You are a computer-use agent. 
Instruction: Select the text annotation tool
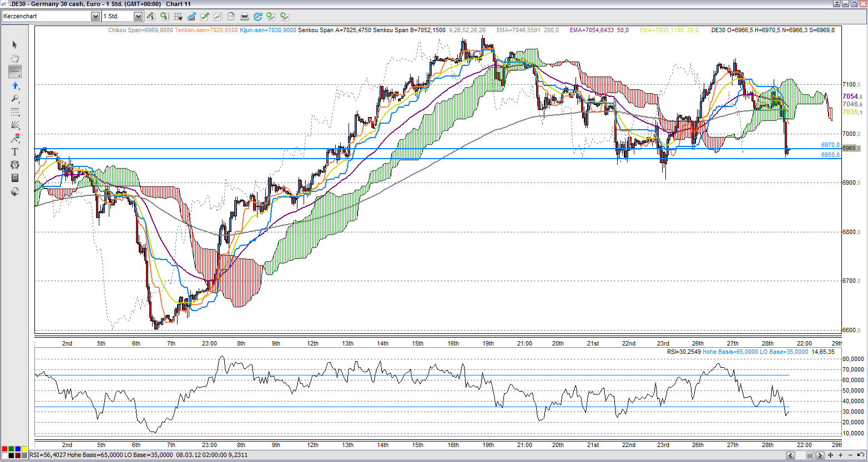click(x=15, y=151)
